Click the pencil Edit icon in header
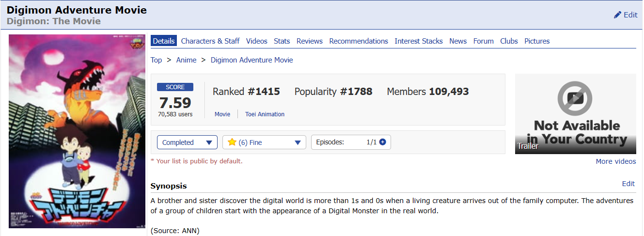Viewport: 644px width, 236px height. (617, 15)
